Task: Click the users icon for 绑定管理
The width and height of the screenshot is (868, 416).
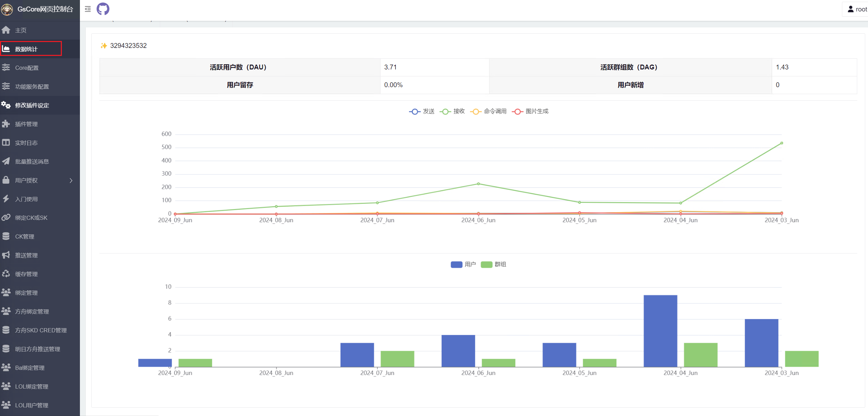Action: pos(6,293)
